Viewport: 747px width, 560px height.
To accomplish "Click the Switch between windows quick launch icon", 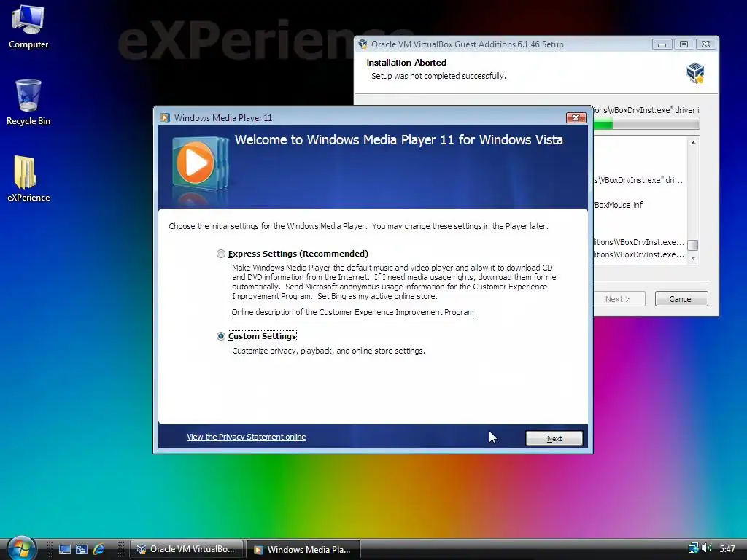I will click(x=82, y=549).
